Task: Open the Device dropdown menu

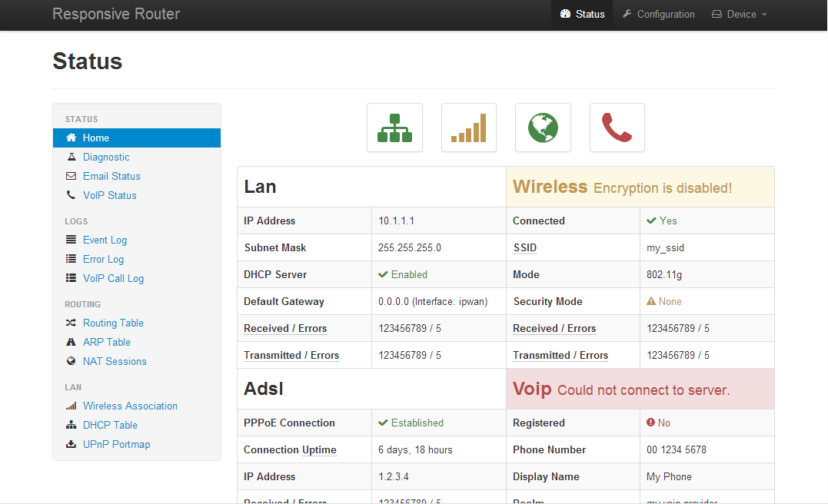Action: tap(739, 14)
